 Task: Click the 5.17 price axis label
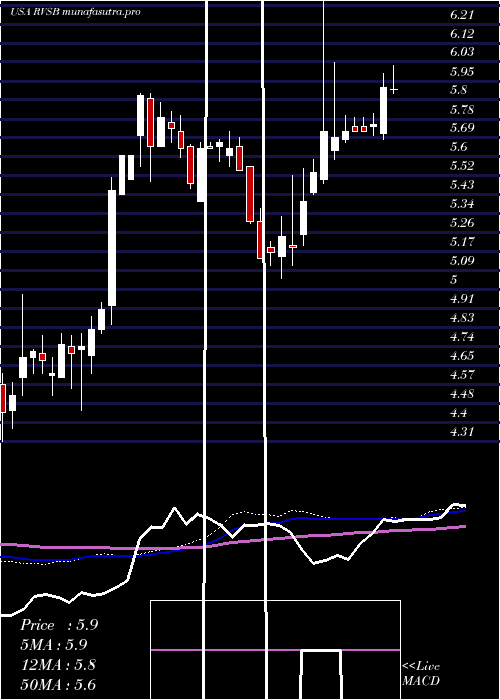[462, 242]
